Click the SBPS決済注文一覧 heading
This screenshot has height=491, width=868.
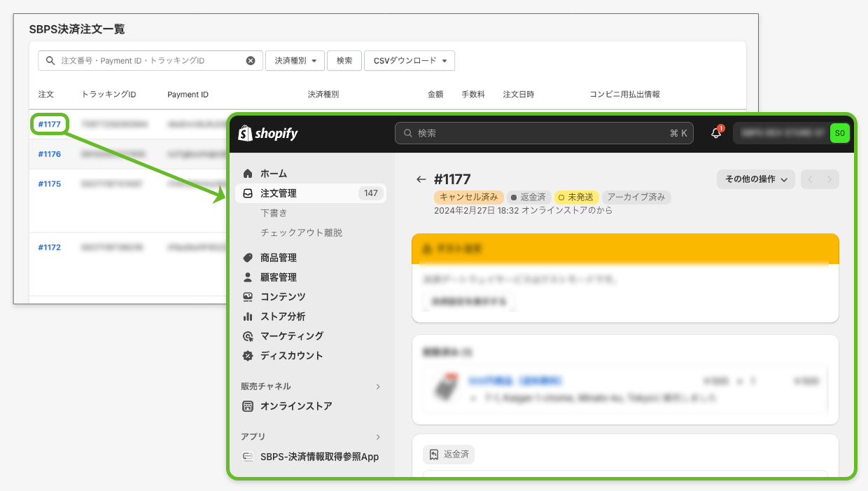click(x=77, y=29)
